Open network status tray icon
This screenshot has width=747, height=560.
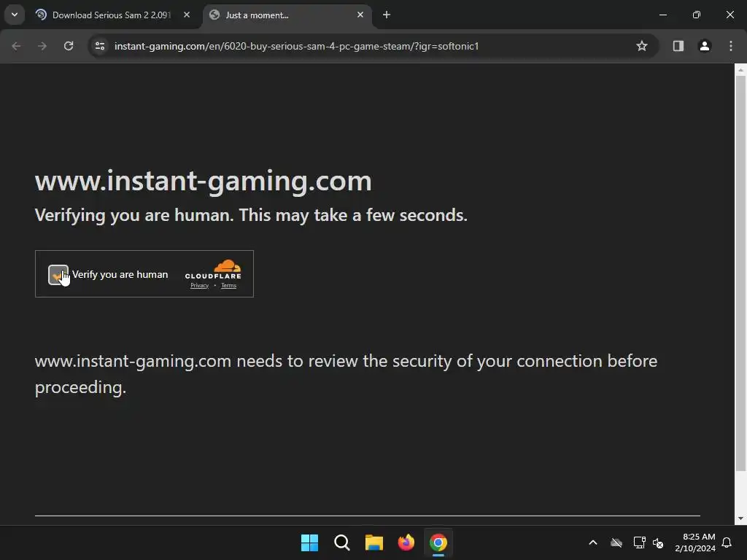[x=639, y=542]
